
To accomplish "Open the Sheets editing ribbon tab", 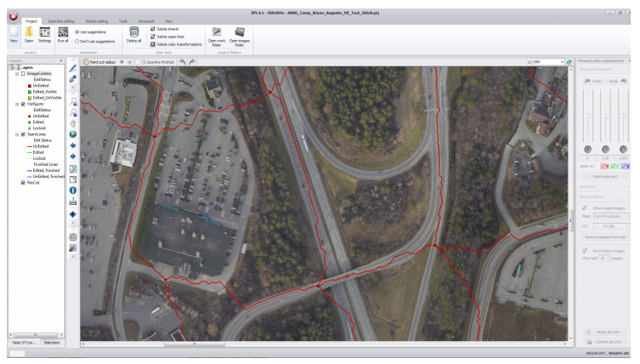I will [x=97, y=20].
